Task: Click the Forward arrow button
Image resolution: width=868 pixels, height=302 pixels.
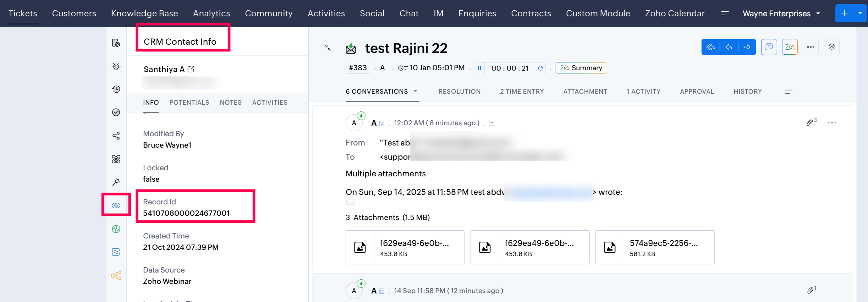Action: [x=747, y=47]
